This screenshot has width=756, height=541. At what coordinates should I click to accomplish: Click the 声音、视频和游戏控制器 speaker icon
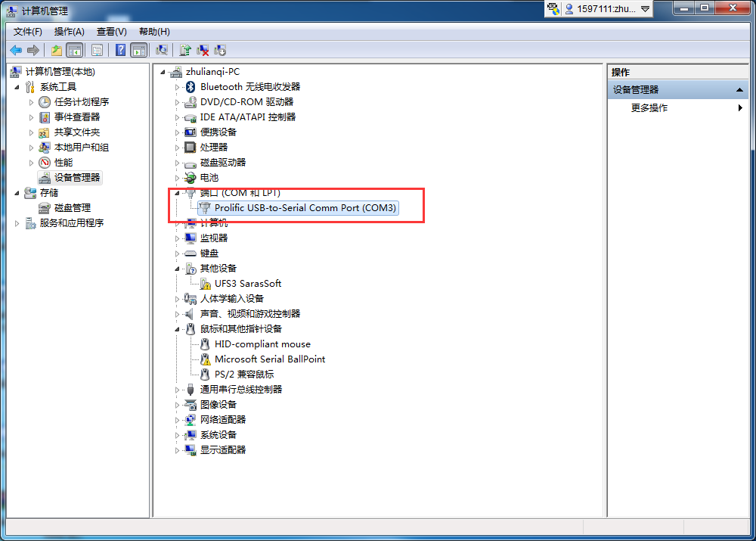pos(191,314)
